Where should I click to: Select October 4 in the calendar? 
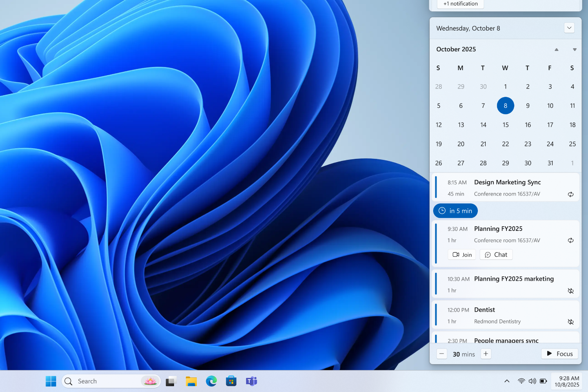572,87
